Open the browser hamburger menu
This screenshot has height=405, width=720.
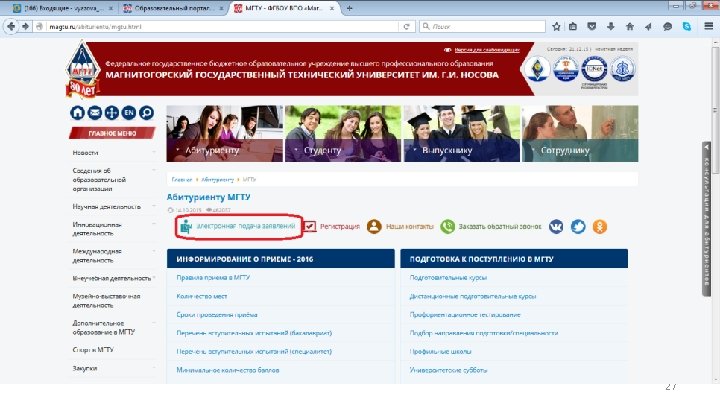click(709, 27)
